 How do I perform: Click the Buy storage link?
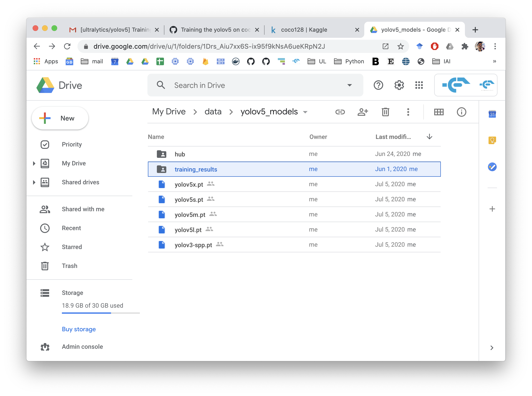tap(79, 329)
